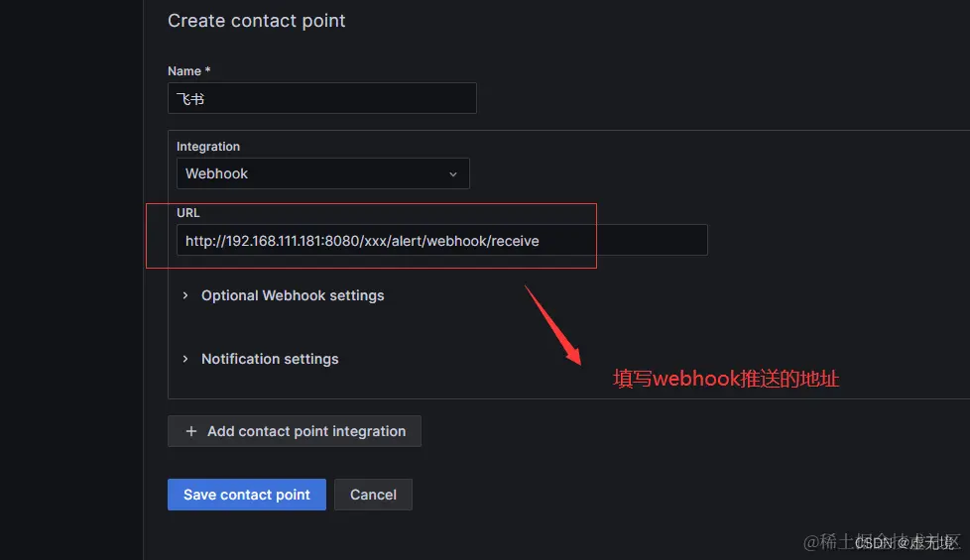Click the arrow beside Notification settings
This screenshot has width=970, height=560.
[184, 359]
